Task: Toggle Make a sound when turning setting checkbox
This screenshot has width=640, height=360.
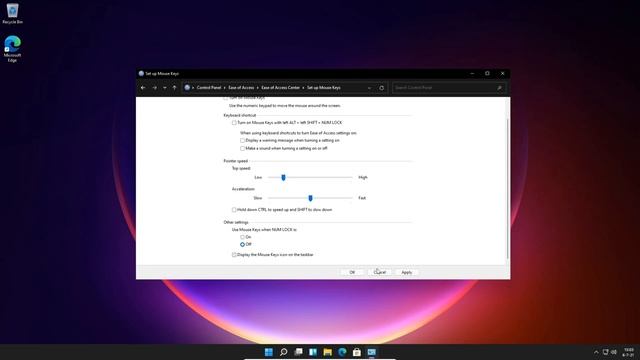Action: pos(242,149)
